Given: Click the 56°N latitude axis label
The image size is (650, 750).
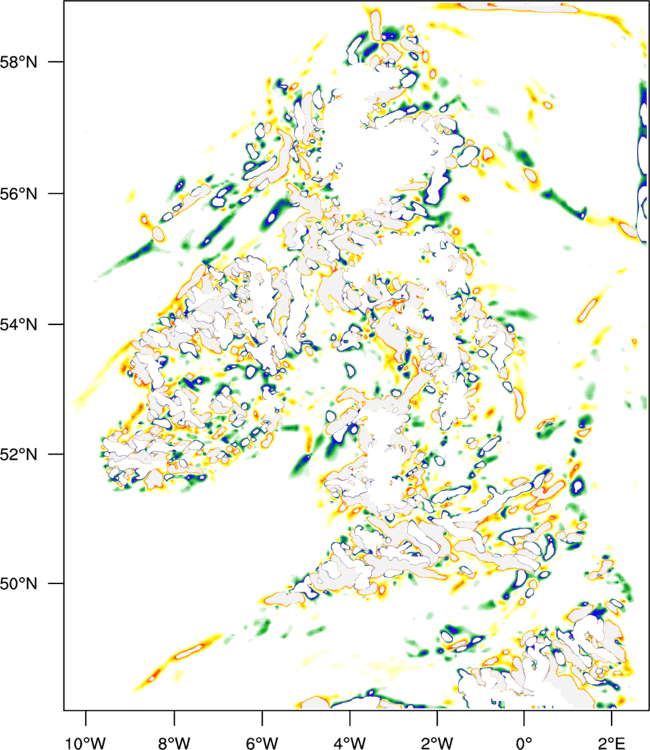Looking at the screenshot, I should [19, 194].
